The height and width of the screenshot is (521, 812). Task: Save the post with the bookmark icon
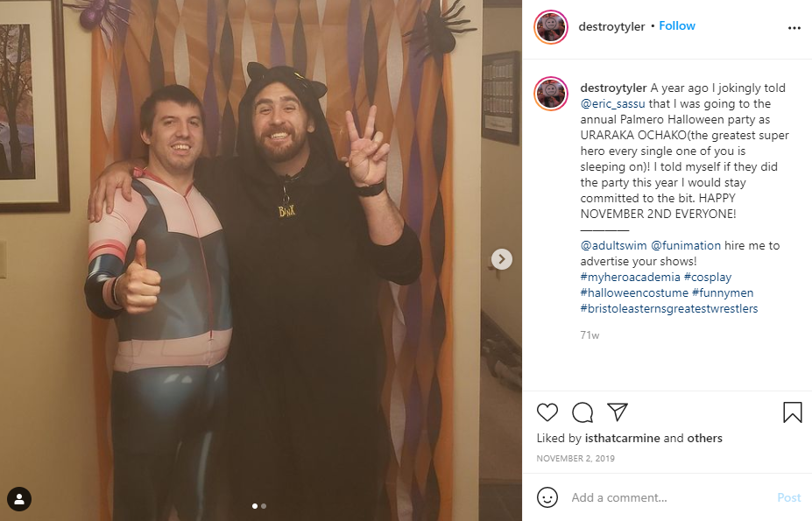point(793,412)
